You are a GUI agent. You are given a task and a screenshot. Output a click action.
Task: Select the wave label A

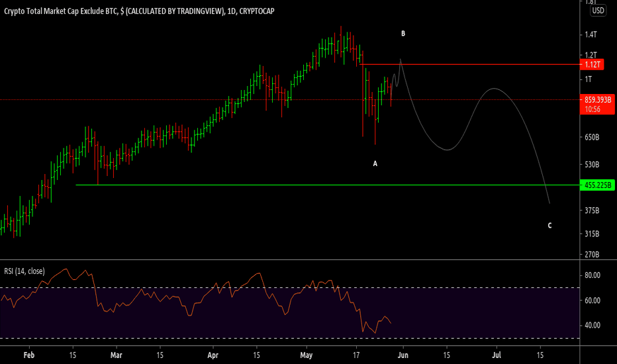[375, 163]
